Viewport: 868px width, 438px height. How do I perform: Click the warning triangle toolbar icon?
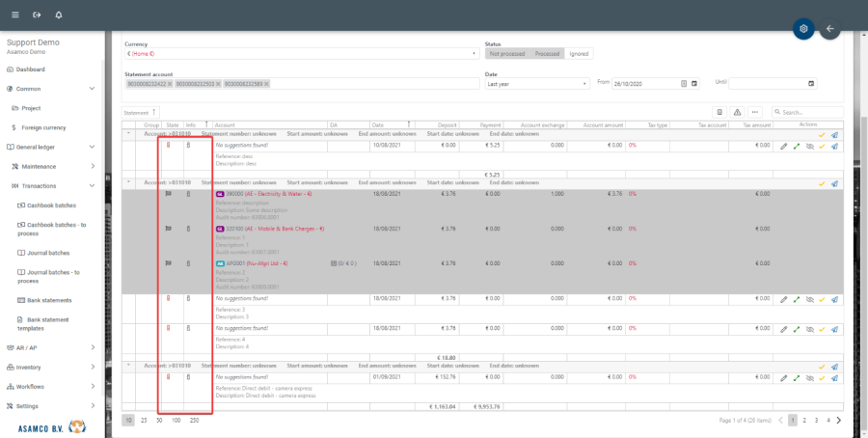point(737,112)
